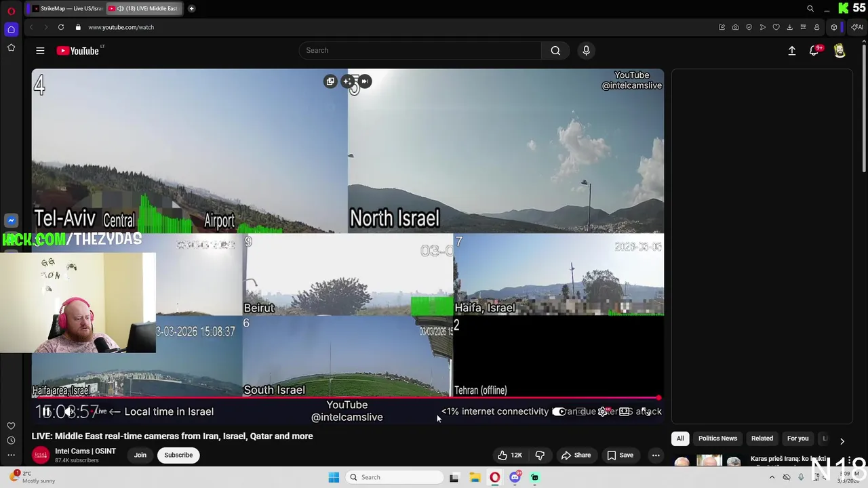868x488 pixels.
Task: Open Opera sidebar more options dots
Action: coord(11,455)
